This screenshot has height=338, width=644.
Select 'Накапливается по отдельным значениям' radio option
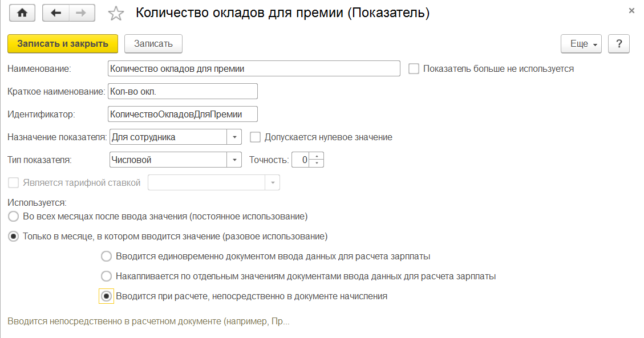coord(106,276)
